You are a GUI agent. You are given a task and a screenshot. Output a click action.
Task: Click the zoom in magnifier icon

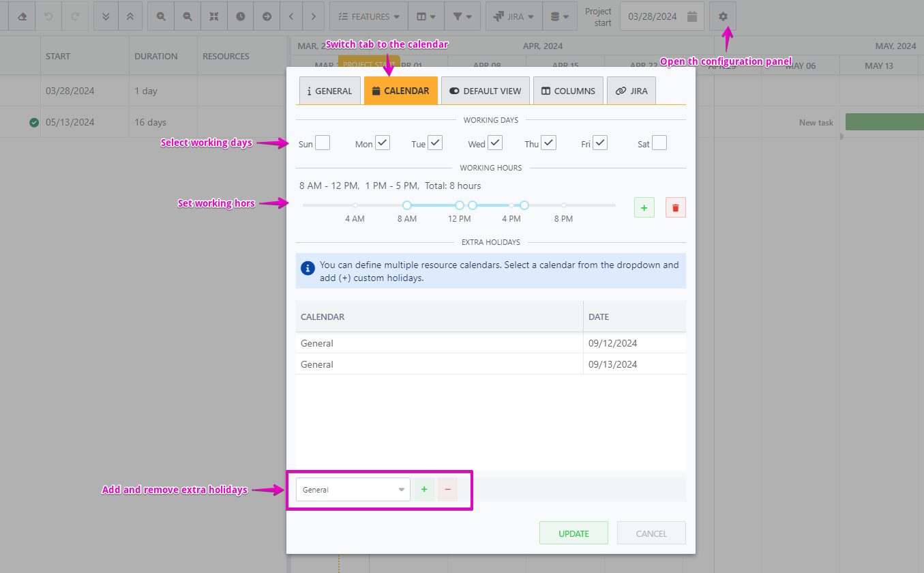161,16
